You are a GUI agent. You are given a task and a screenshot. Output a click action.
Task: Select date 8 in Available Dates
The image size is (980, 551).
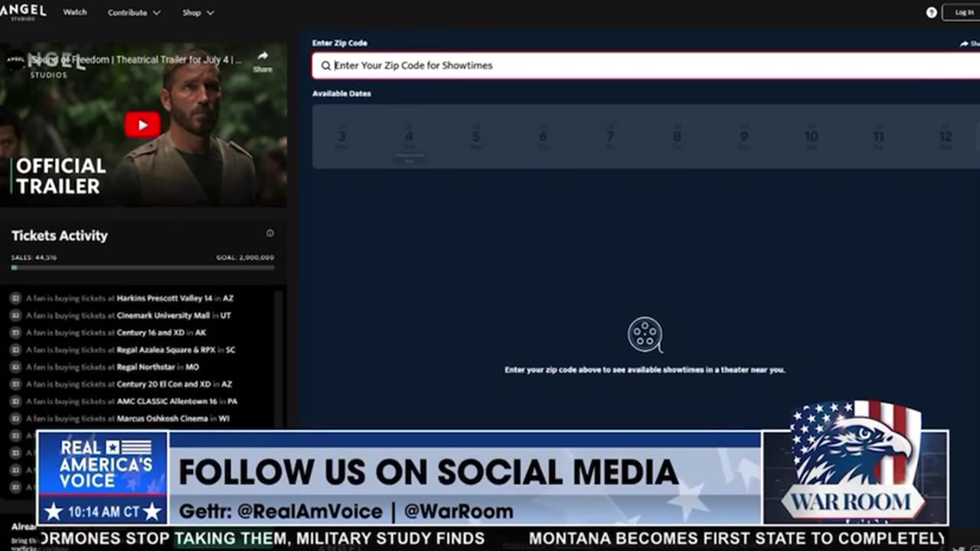678,136
